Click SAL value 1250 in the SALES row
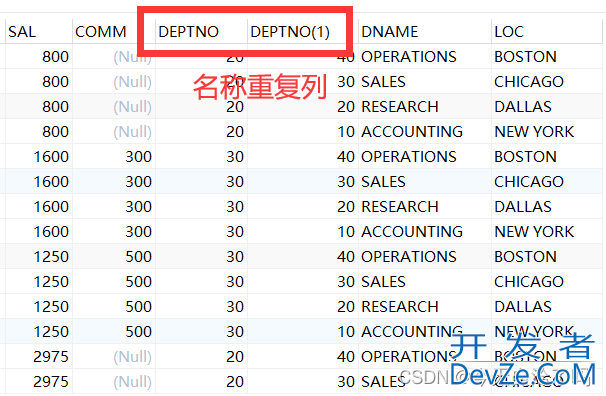Screen dimensions: 606x396 [x=51, y=282]
